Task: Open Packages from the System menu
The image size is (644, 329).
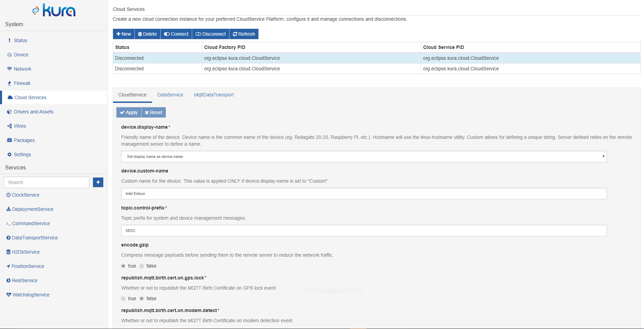Action: [24, 140]
